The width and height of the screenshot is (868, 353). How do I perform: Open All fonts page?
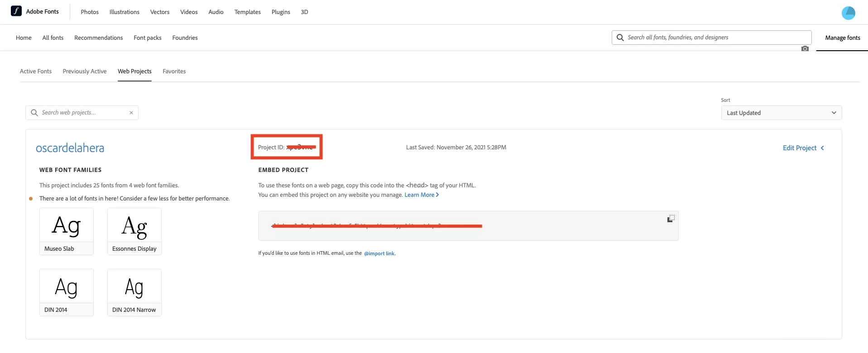53,38
